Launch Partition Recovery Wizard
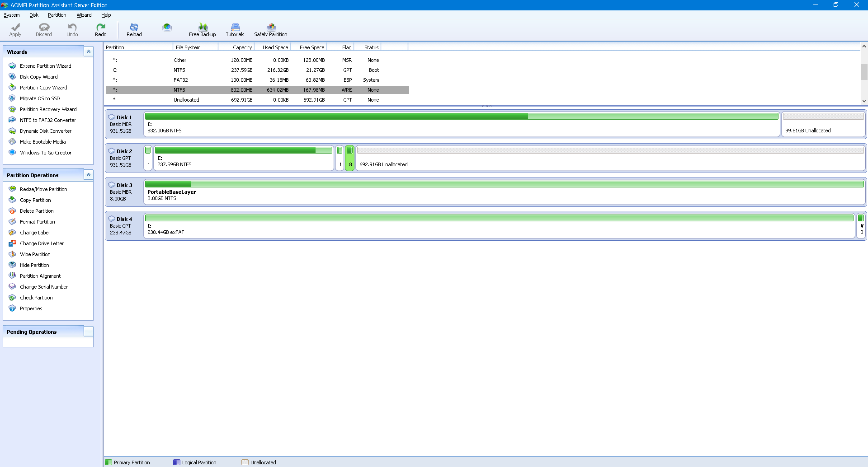 48,109
